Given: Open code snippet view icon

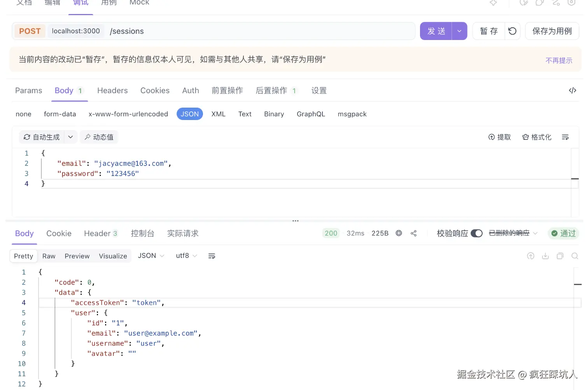Looking at the screenshot, I should (572, 91).
